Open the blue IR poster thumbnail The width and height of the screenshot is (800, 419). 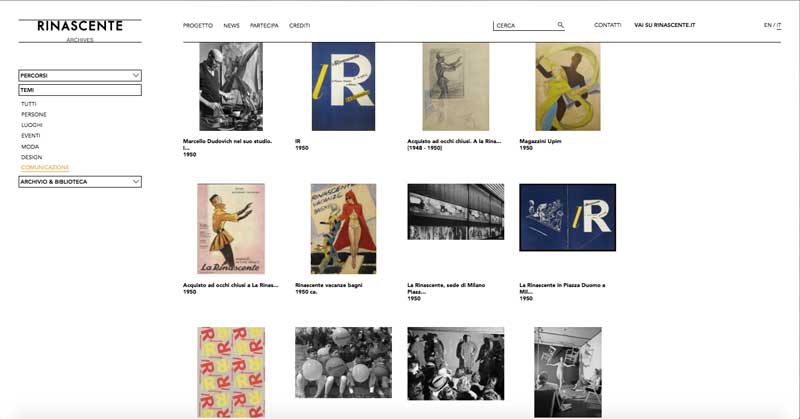[x=343, y=87]
